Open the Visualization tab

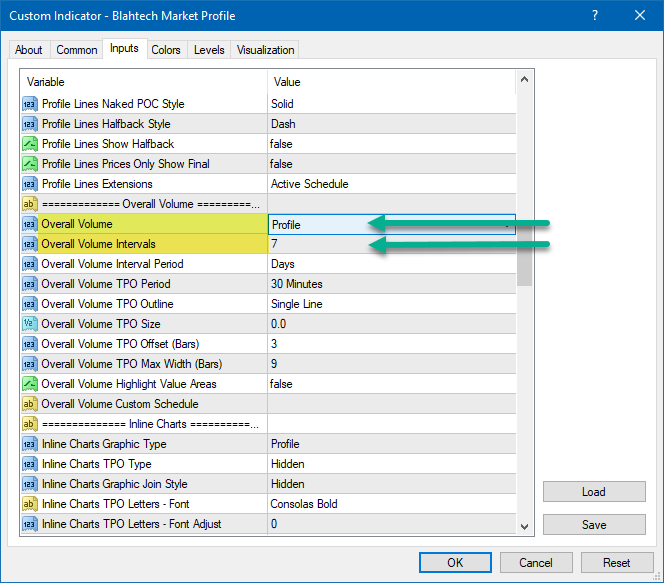point(265,50)
